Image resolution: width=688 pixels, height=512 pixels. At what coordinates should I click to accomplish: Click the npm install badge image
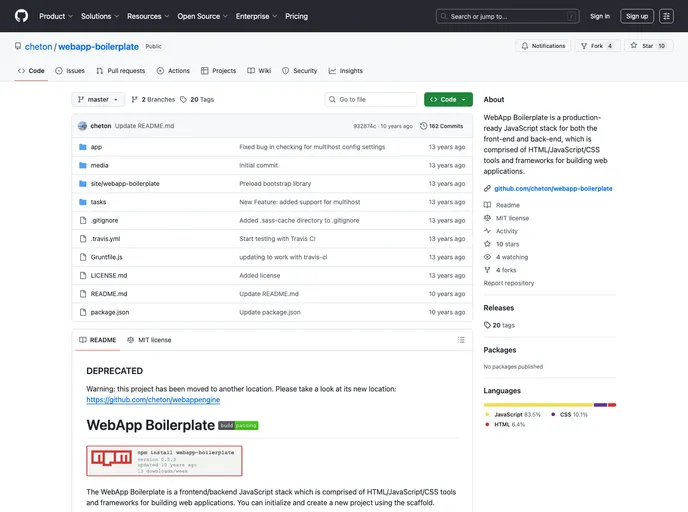tap(164, 461)
